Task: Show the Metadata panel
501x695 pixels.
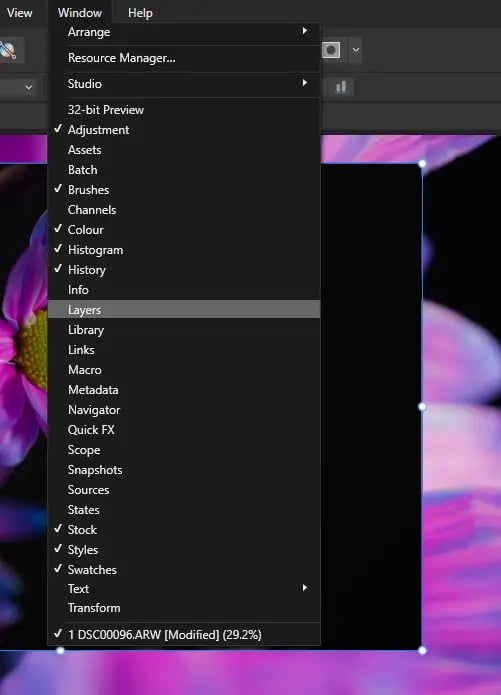Action: click(x=184, y=390)
